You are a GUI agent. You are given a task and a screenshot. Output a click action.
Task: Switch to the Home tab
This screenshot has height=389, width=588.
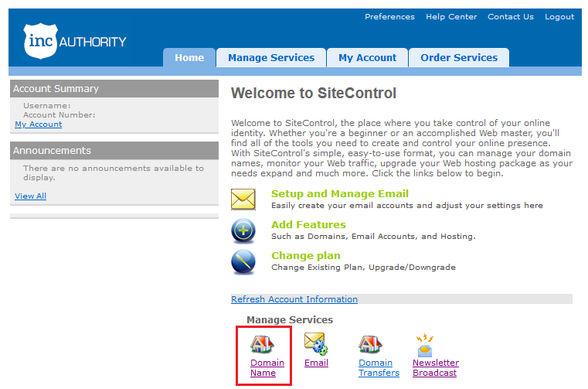(189, 57)
